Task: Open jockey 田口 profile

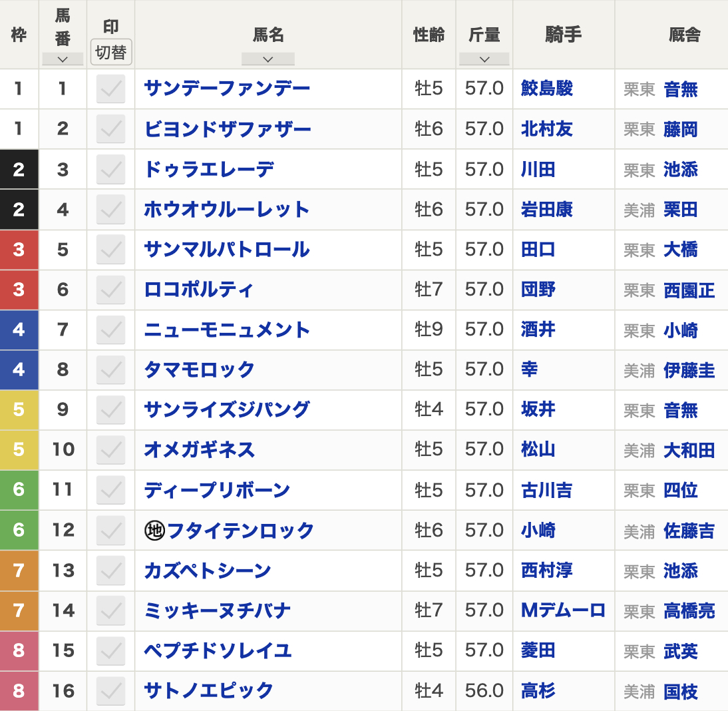Action: coord(538,250)
